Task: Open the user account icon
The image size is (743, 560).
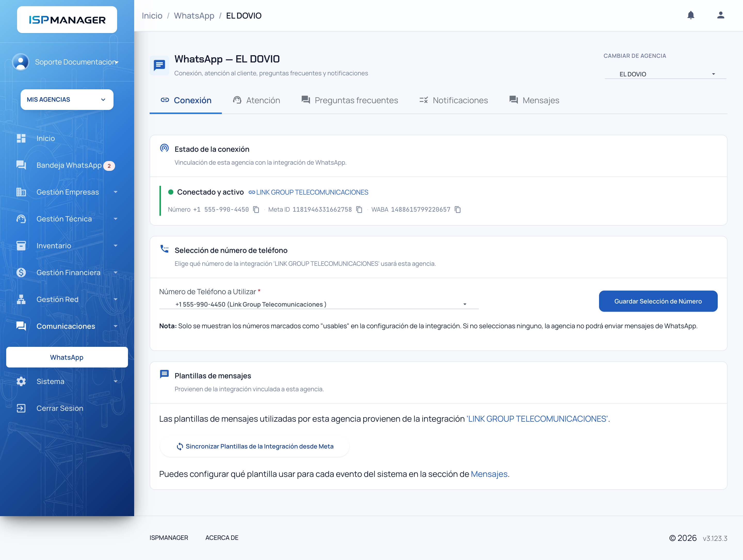Action: tap(721, 15)
